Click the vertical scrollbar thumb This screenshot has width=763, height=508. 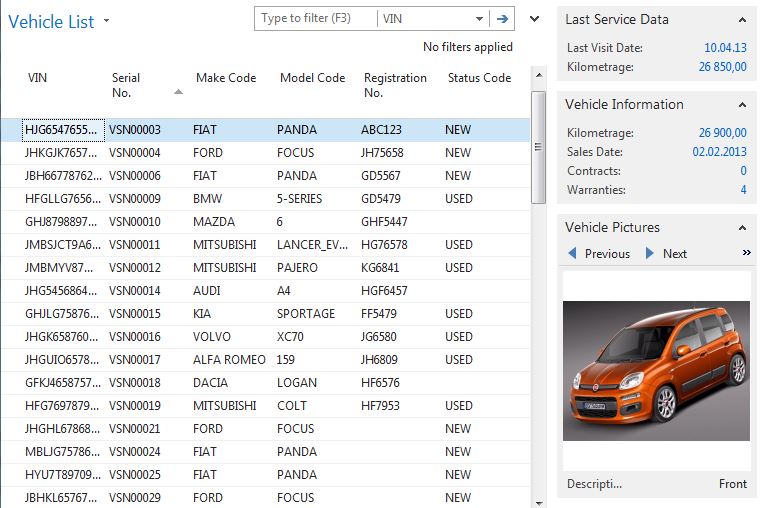tap(538, 147)
